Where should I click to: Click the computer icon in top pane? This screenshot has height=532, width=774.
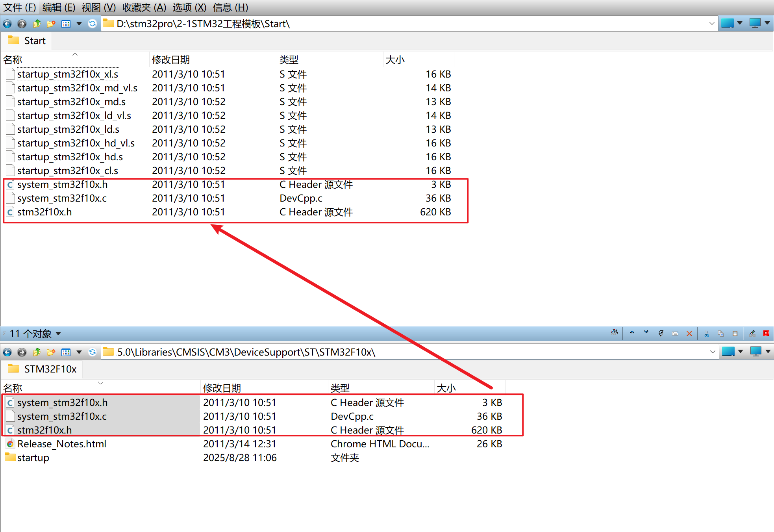755,24
